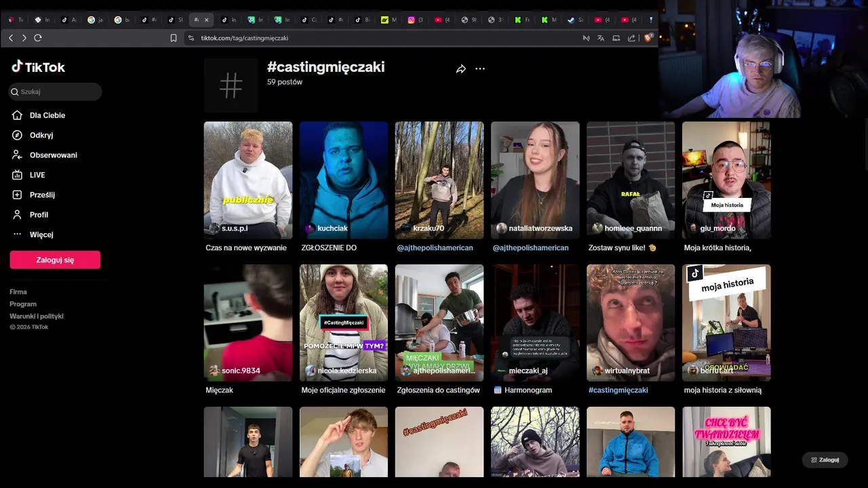Viewport: 868px width, 488px height.
Task: Open the video by nataliatworzewska
Action: pyautogui.click(x=535, y=180)
